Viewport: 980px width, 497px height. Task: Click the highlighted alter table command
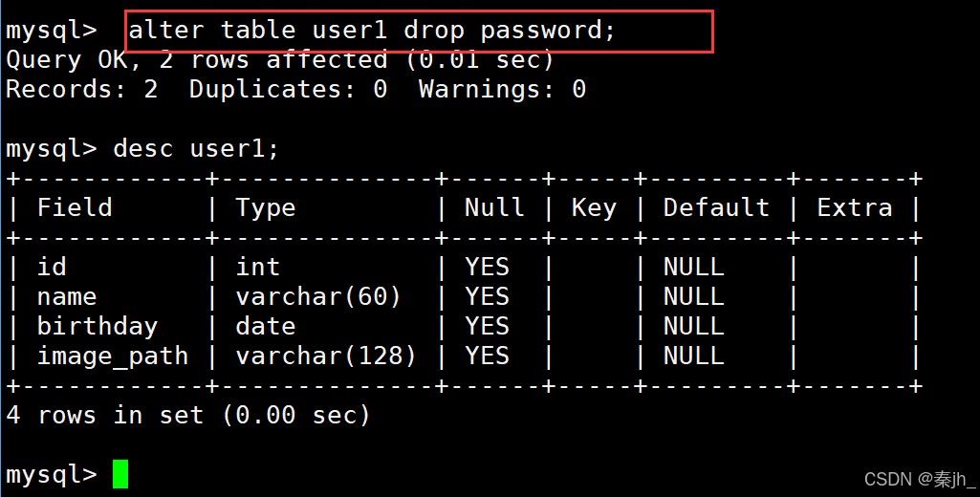click(x=372, y=30)
